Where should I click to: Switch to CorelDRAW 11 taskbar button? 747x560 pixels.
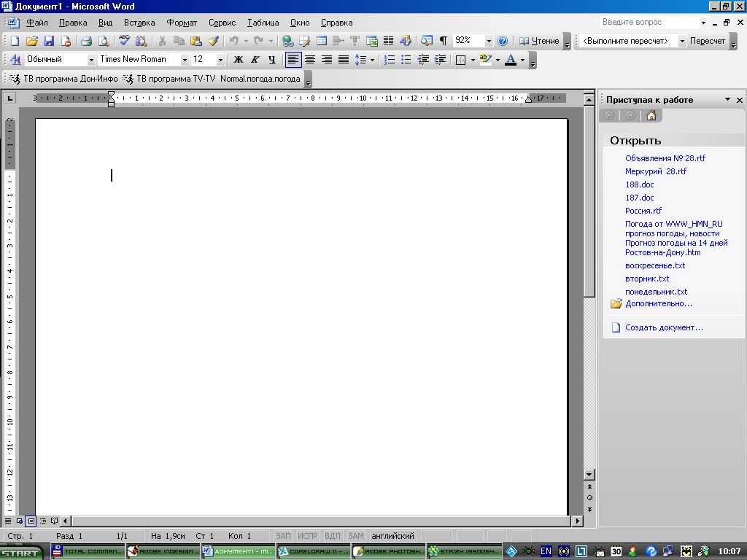click(314, 551)
